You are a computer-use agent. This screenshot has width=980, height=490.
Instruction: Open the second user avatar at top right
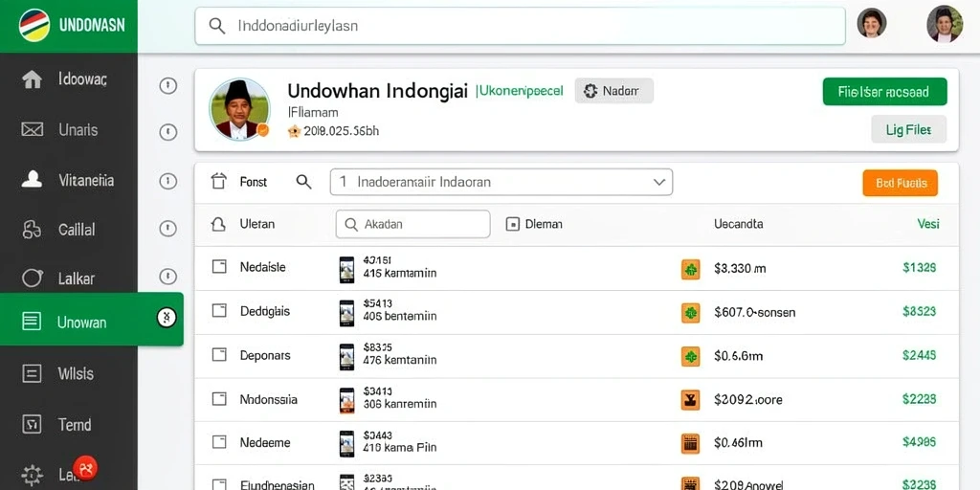(x=945, y=24)
